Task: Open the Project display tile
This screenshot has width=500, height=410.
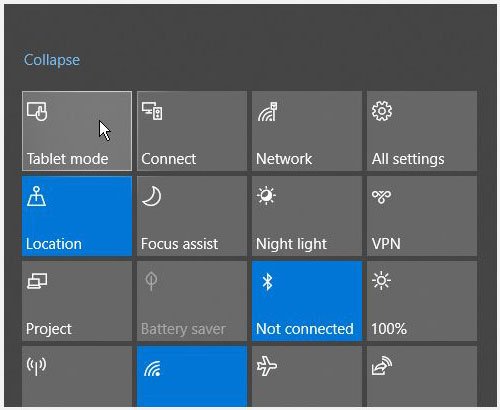Action: [77, 301]
